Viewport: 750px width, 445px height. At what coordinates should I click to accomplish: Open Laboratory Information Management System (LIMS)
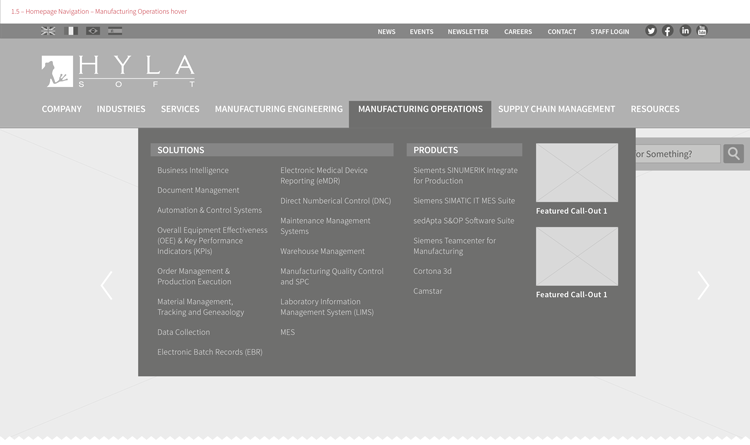coord(327,307)
